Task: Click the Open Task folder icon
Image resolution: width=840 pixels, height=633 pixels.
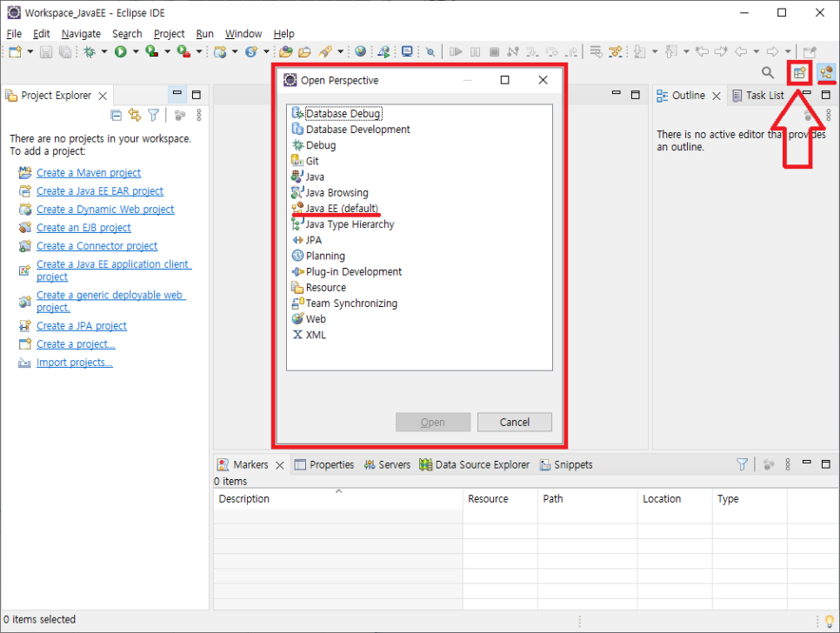Action: [x=305, y=52]
